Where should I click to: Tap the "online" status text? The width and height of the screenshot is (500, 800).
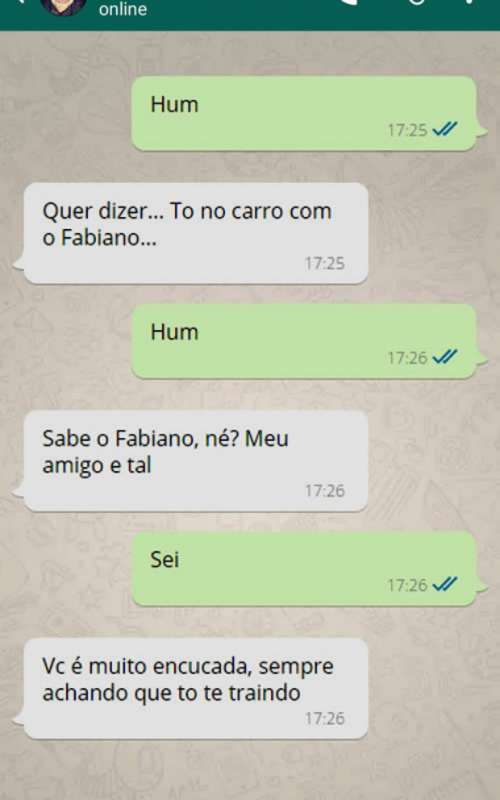pos(123,9)
